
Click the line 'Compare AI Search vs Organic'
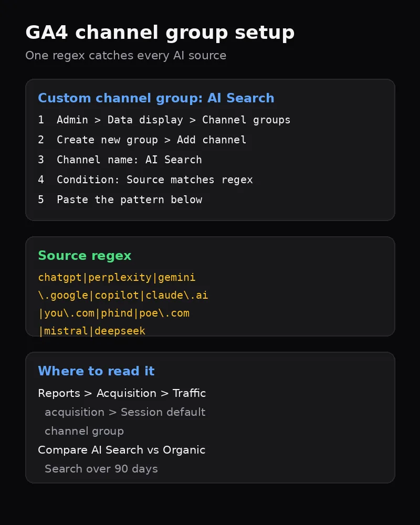[122, 450]
